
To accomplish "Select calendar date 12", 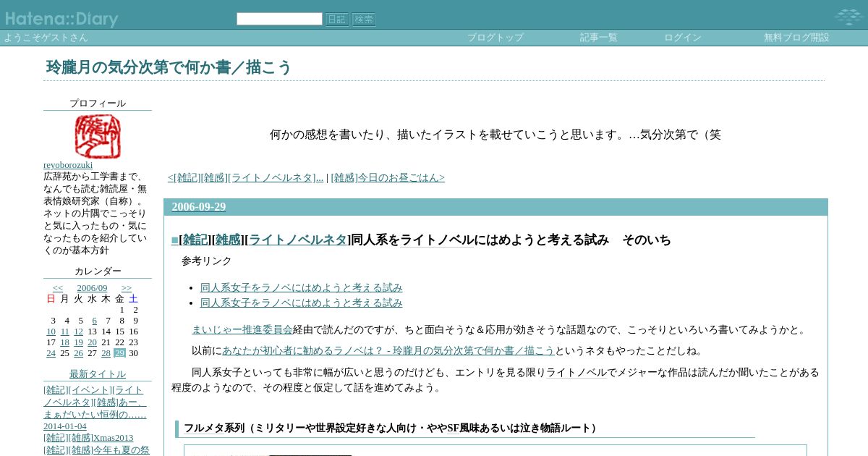I will click(78, 332).
